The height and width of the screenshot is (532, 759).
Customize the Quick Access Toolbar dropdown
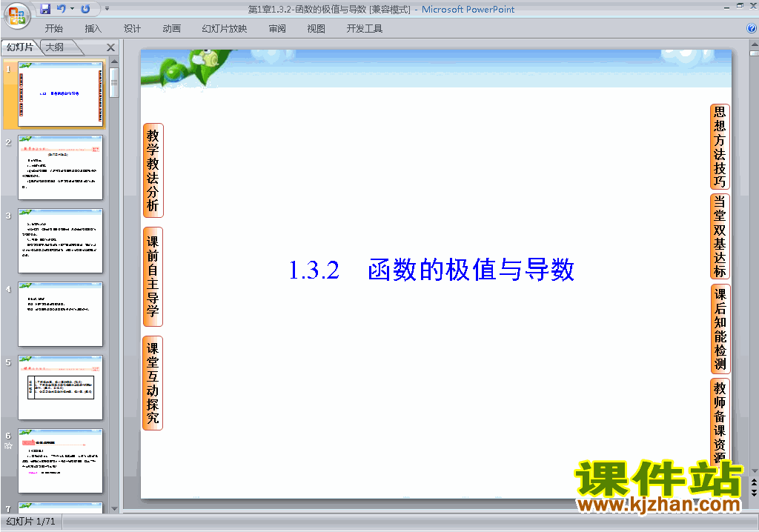click(107, 9)
